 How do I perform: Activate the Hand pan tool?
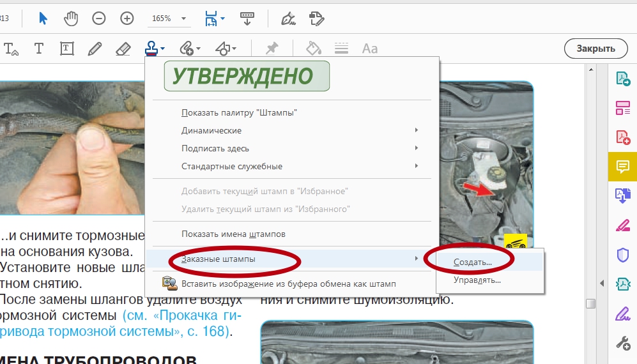(71, 18)
